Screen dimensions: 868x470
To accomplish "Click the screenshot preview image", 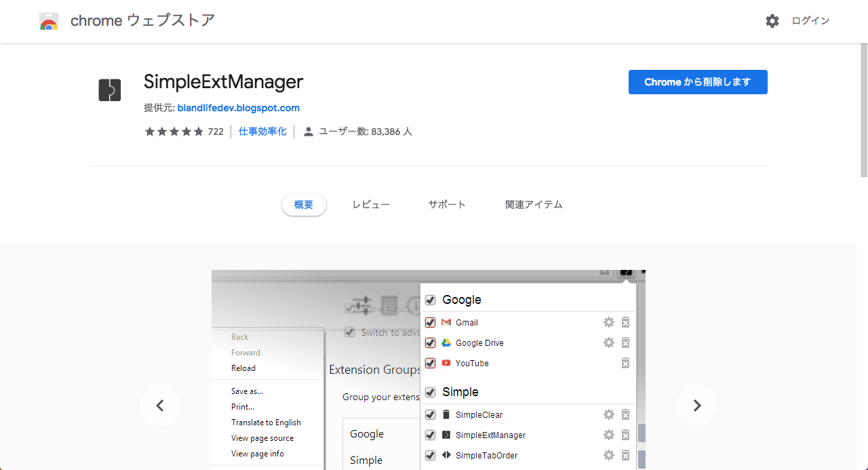I will click(429, 370).
